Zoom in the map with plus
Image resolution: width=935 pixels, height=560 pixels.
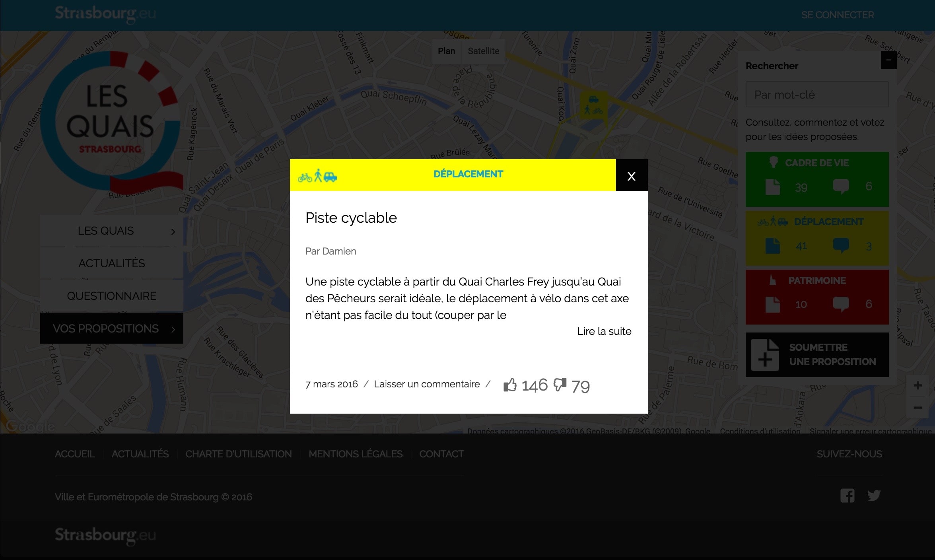918,385
